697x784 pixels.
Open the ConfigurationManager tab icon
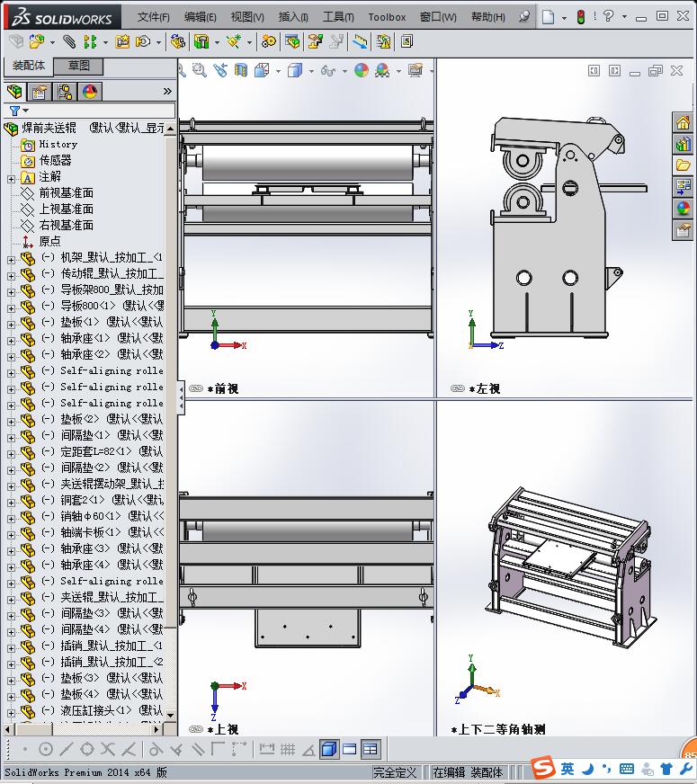(x=65, y=92)
